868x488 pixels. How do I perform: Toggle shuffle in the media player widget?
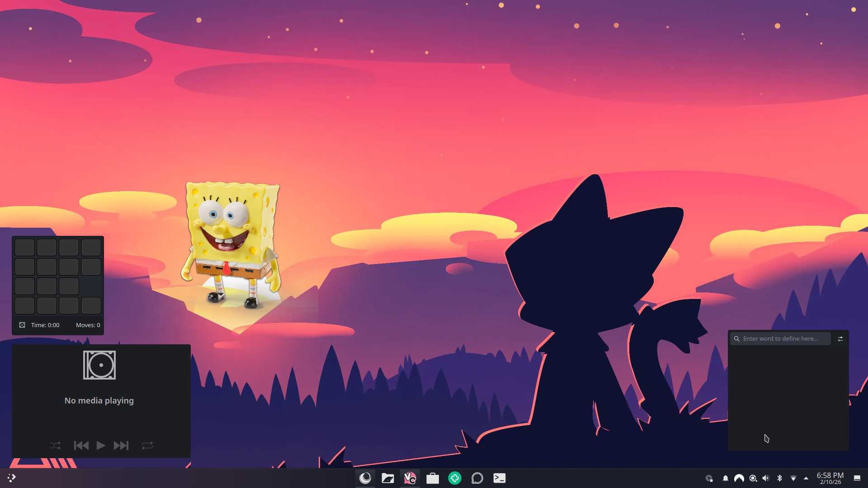pyautogui.click(x=55, y=446)
